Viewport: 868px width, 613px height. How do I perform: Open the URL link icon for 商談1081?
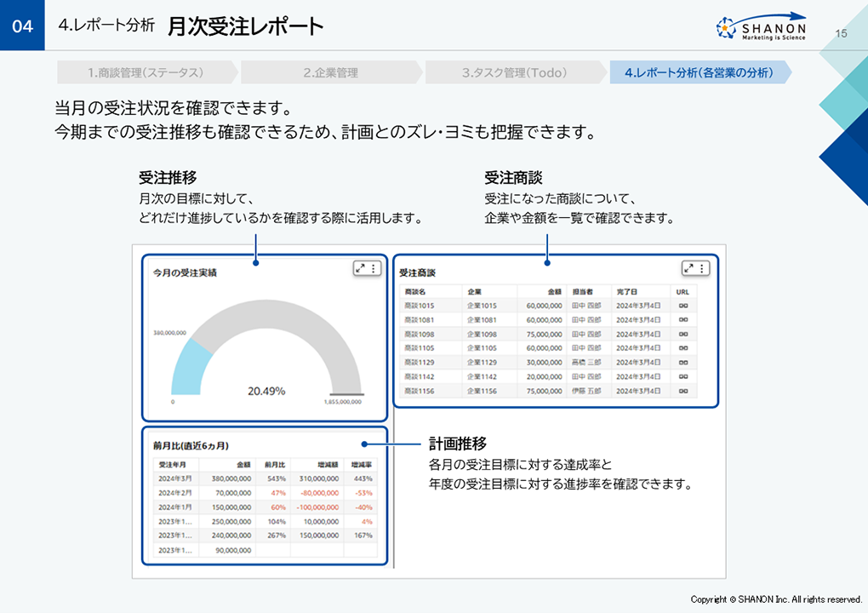[683, 320]
